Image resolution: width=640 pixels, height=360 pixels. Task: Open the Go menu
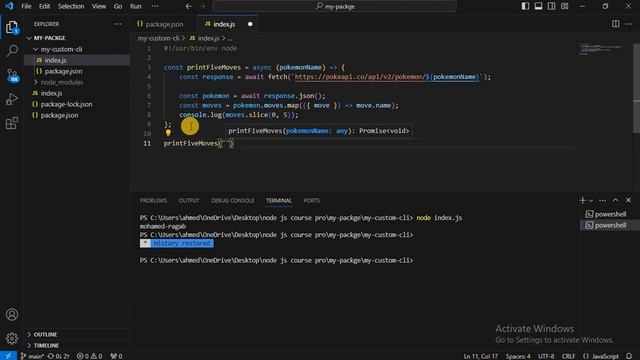coord(118,6)
